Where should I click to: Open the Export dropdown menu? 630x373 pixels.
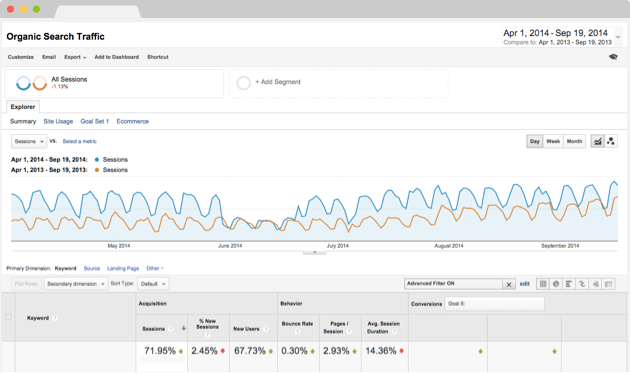pos(75,57)
